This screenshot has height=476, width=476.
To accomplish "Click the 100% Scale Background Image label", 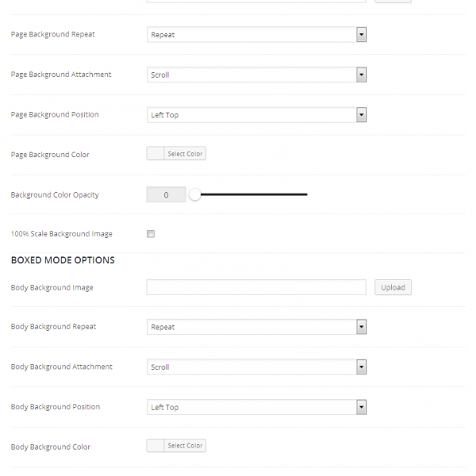I will 61,234.
